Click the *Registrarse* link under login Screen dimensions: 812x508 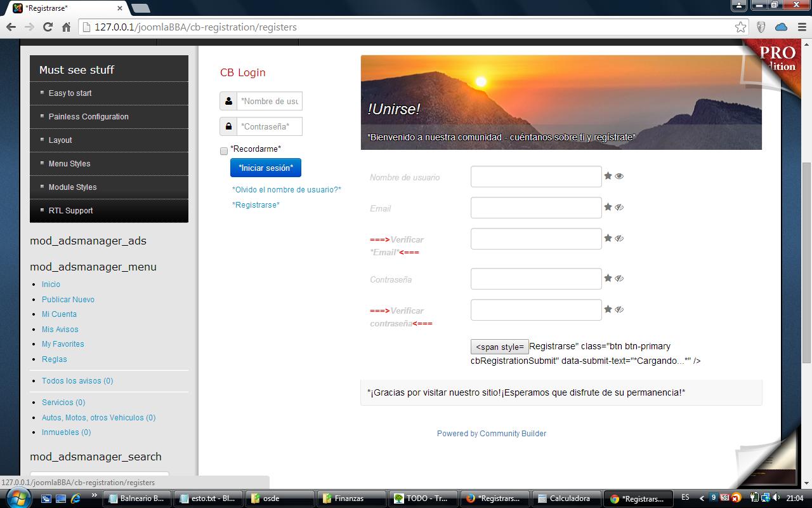(x=256, y=205)
